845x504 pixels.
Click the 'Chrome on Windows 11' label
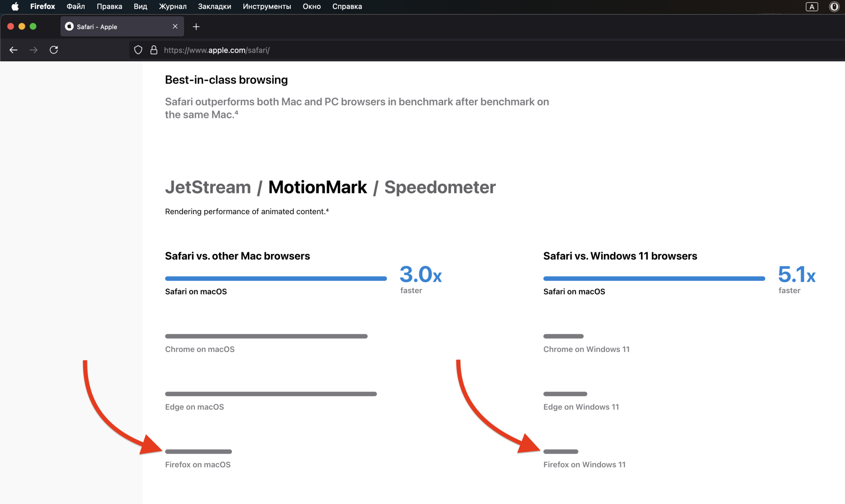pos(586,349)
